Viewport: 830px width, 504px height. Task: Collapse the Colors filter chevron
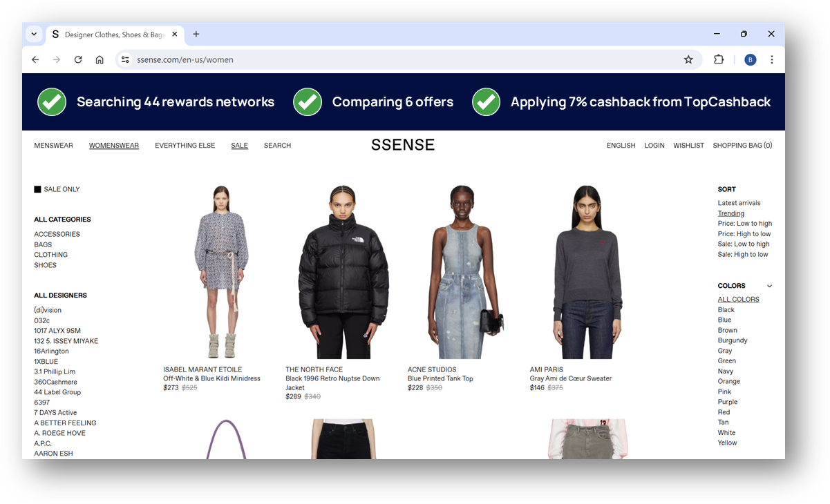point(769,286)
